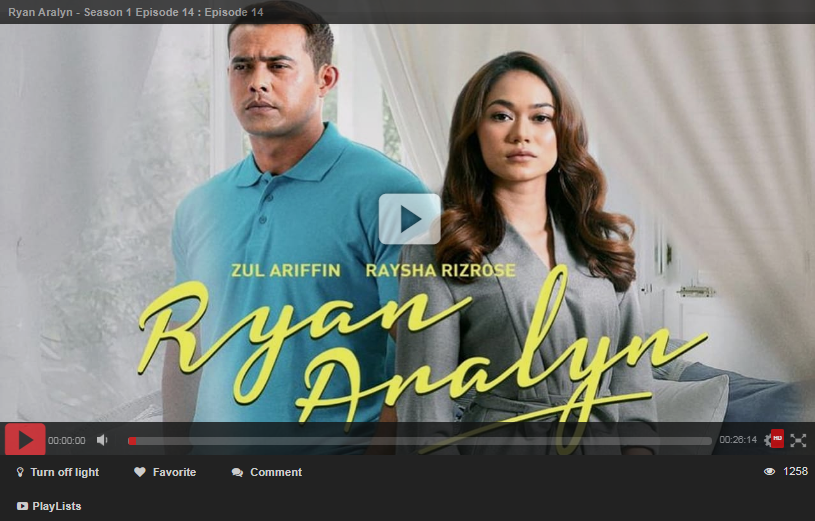Click the 1258 view count
Viewport: 815px width, 521px height.
tap(795, 471)
